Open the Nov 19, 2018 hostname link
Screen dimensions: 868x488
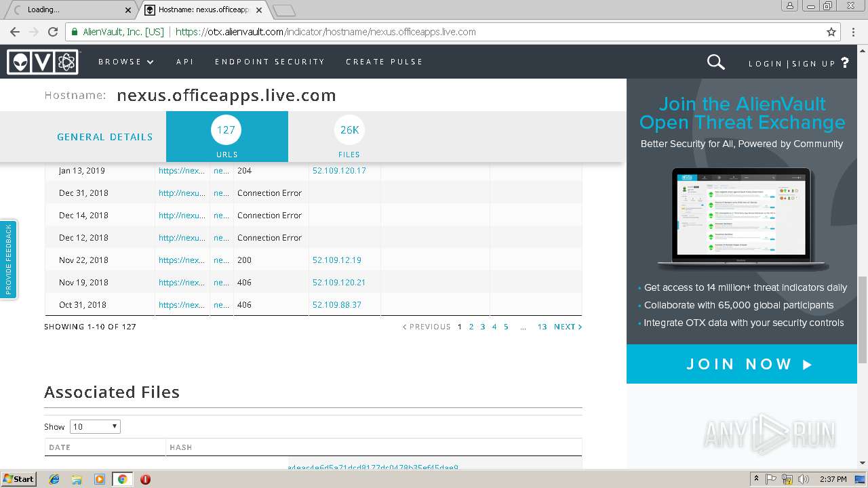click(221, 283)
